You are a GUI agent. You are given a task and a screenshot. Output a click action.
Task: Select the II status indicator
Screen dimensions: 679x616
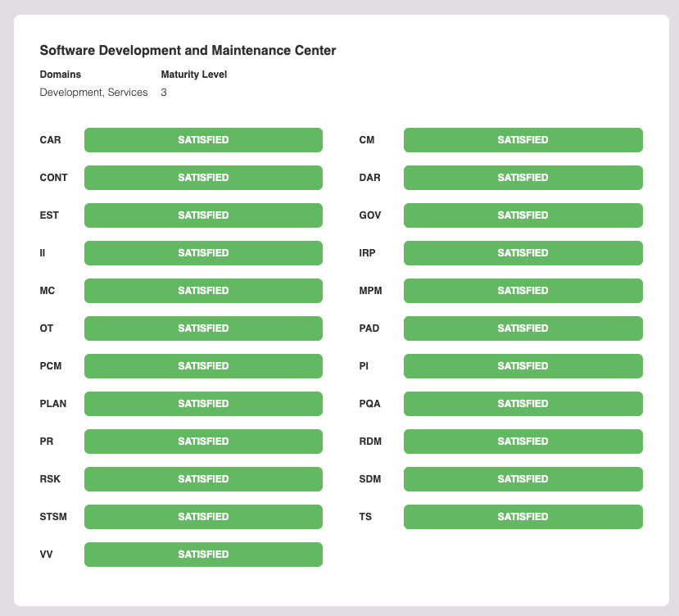click(202, 253)
